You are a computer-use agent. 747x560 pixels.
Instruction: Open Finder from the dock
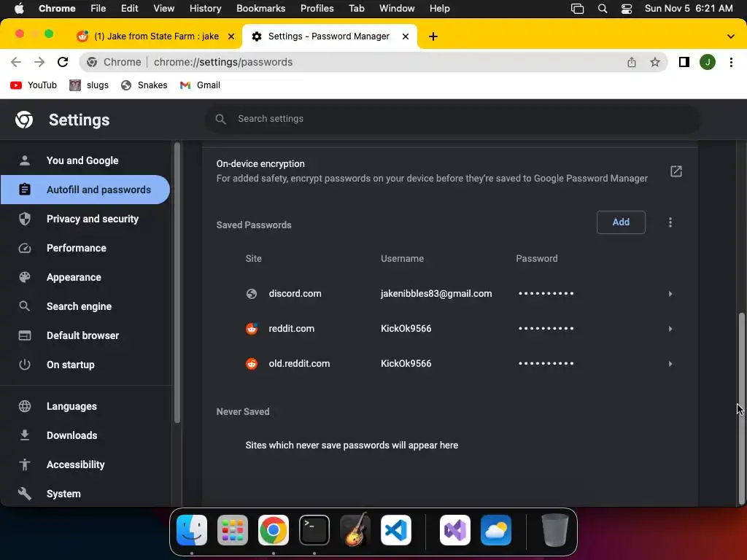(x=192, y=530)
